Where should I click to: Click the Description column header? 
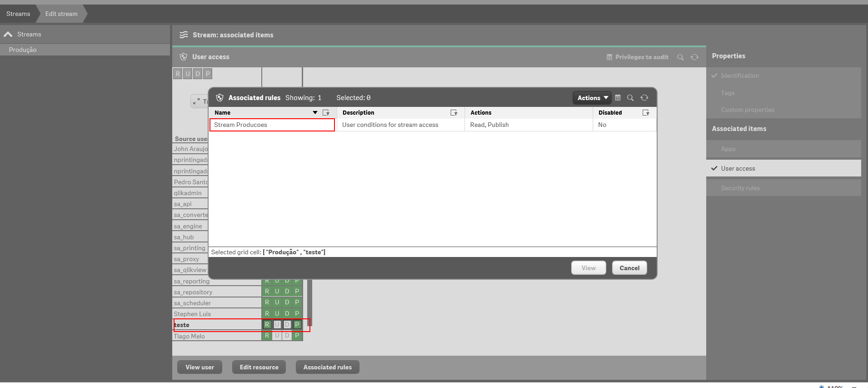click(x=359, y=113)
